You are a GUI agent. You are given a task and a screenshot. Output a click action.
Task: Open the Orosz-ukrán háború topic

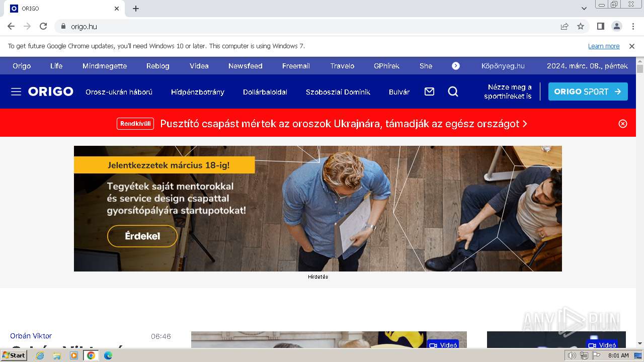point(119,92)
